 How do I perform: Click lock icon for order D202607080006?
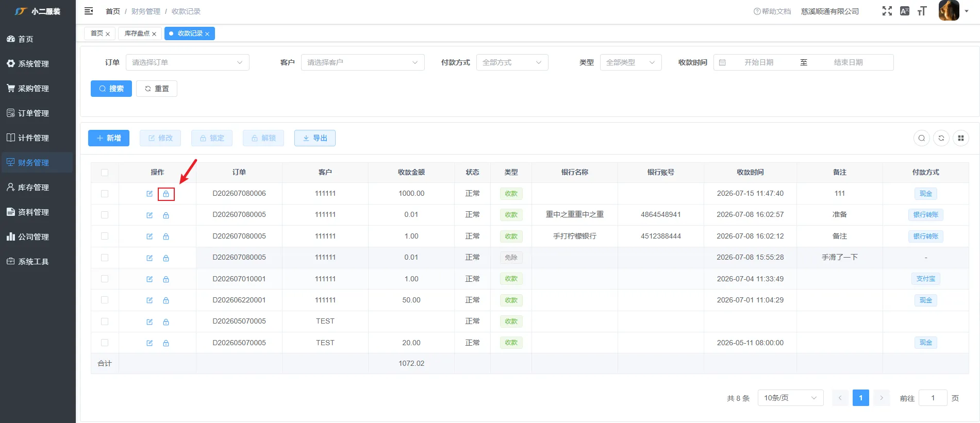166,194
